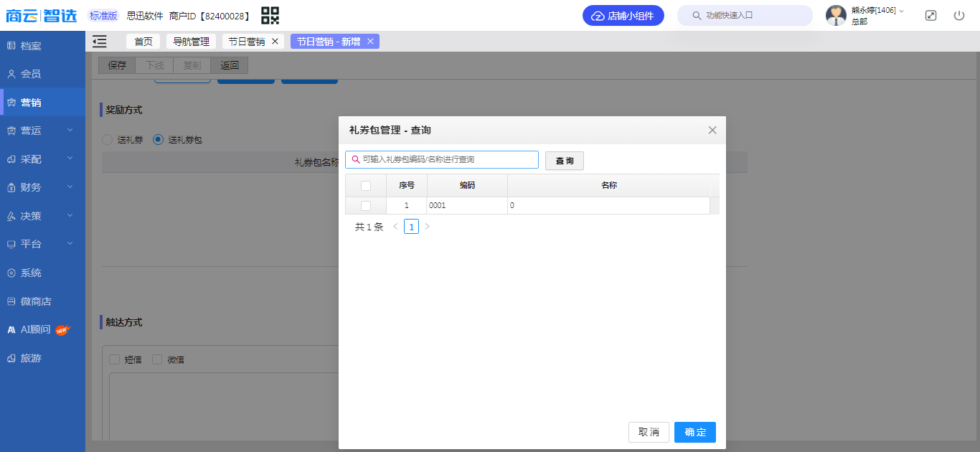Image resolution: width=980 pixels, height=452 pixels.
Task: Check the select-all checkbox in table header
Action: [366, 186]
